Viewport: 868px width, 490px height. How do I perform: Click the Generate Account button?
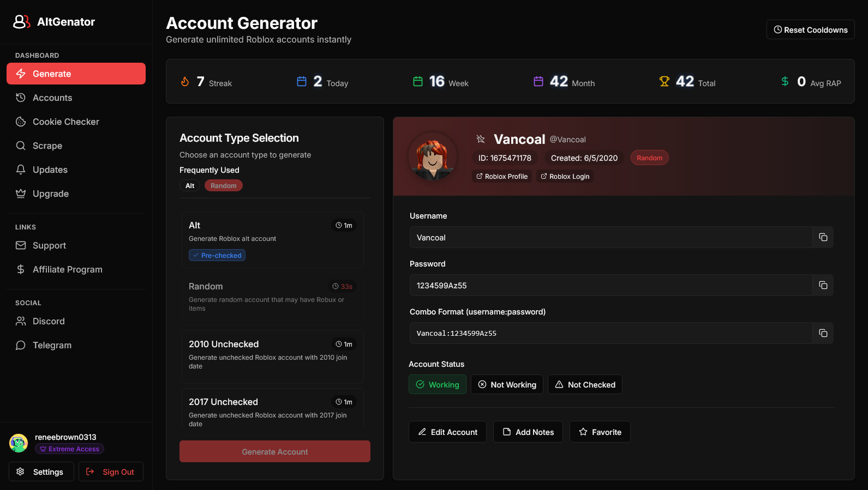(x=275, y=451)
